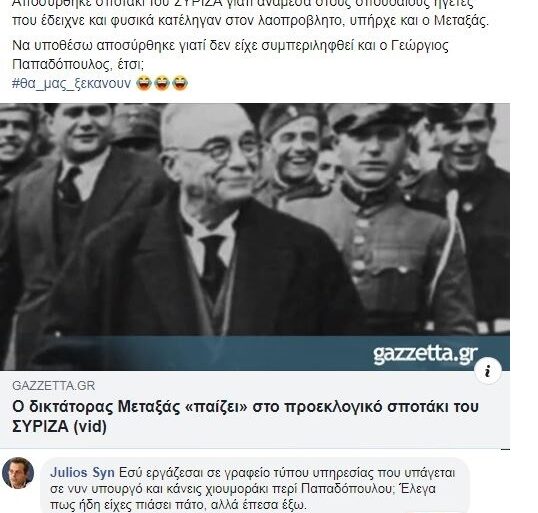Click the first laughing emoji in the post
This screenshot has height=513, width=538.
(x=144, y=83)
